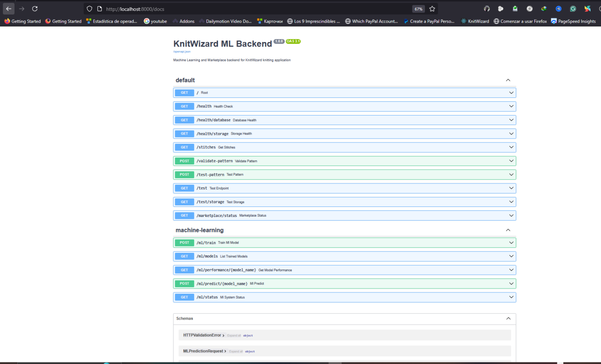Viewport: 601px width, 364px height.
Task: Click the GET badge on the /health endpoint
Action: click(184, 106)
